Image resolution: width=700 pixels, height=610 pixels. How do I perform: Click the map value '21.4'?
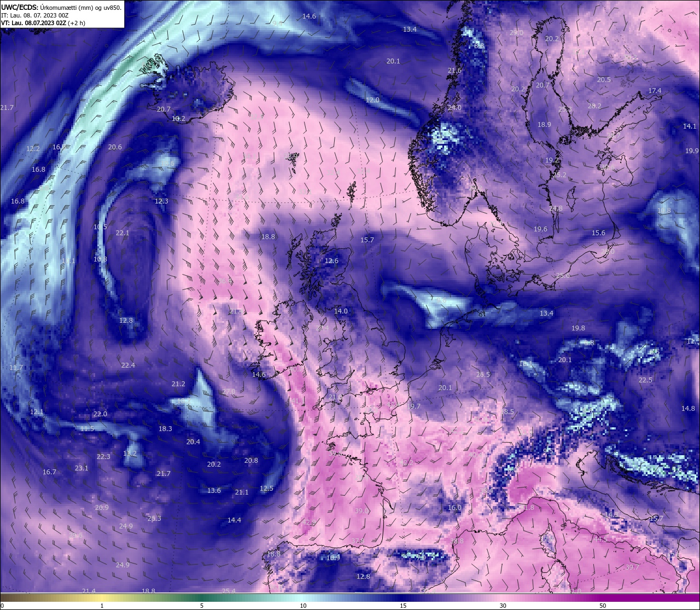click(89, 591)
